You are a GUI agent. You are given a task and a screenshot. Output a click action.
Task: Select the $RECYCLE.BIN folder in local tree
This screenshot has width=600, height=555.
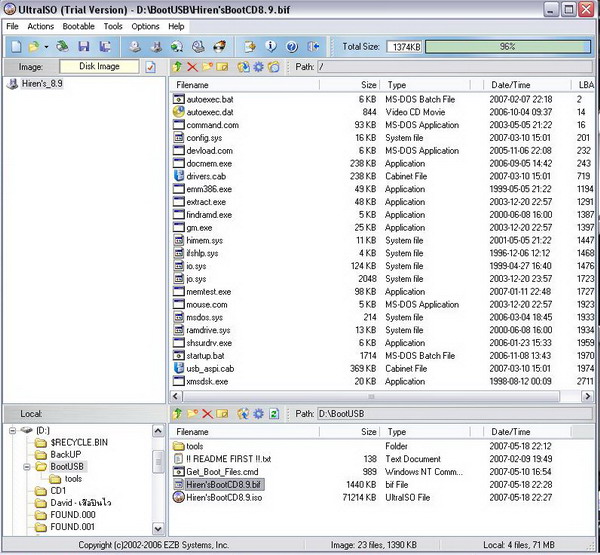pos(79,442)
